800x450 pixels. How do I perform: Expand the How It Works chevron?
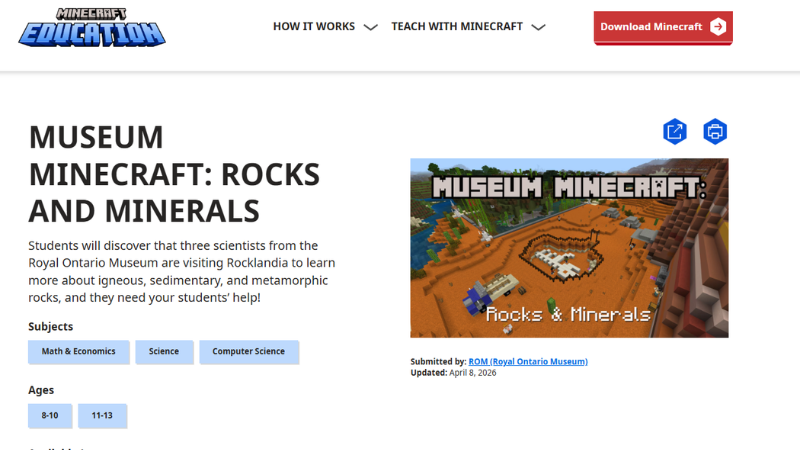[370, 27]
